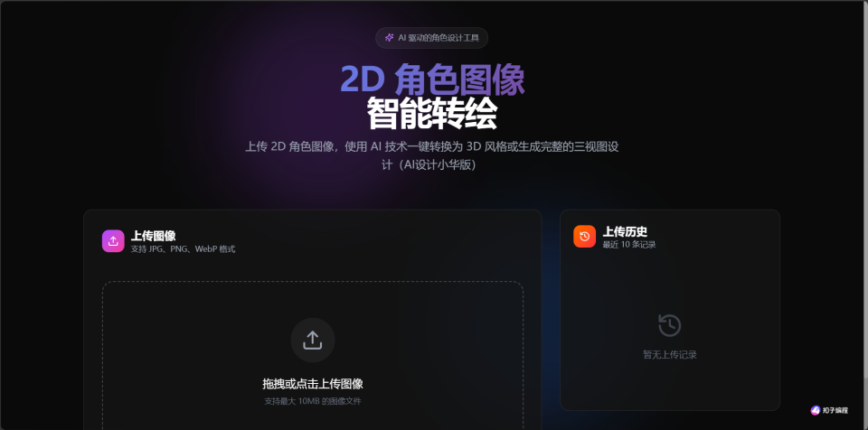Image resolution: width=868 pixels, height=430 pixels.
Task: Click the sparkle icon in the AI 驱动 badge
Action: click(x=389, y=38)
